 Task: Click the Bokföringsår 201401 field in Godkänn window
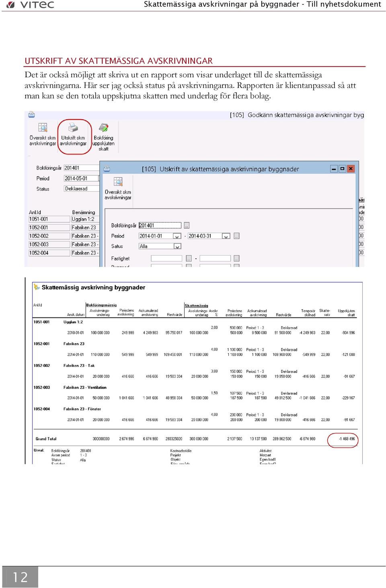tap(81, 168)
